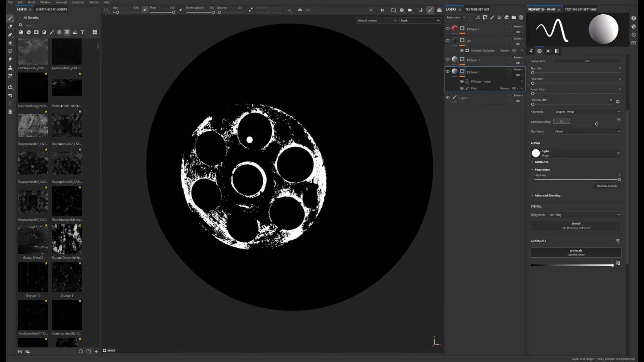The height and width of the screenshot is (362, 644).
Task: Add a fill layer with bucket icon
Action: coord(499,17)
